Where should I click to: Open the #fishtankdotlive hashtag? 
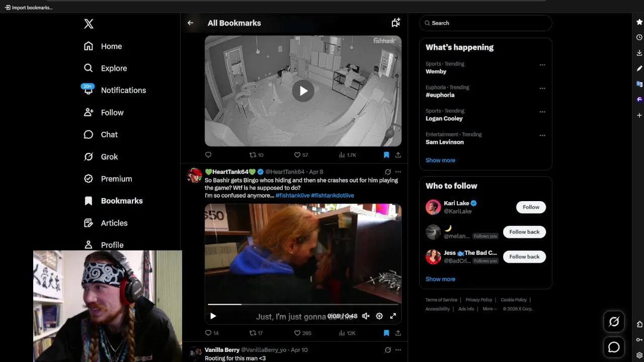pyautogui.click(x=333, y=196)
